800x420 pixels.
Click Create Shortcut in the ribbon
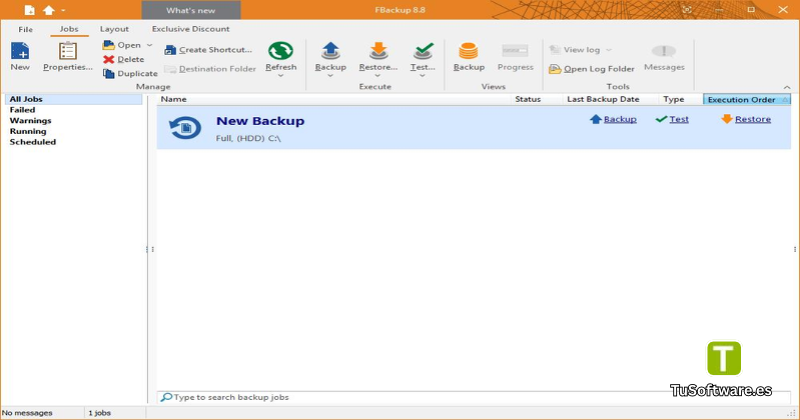click(208, 50)
